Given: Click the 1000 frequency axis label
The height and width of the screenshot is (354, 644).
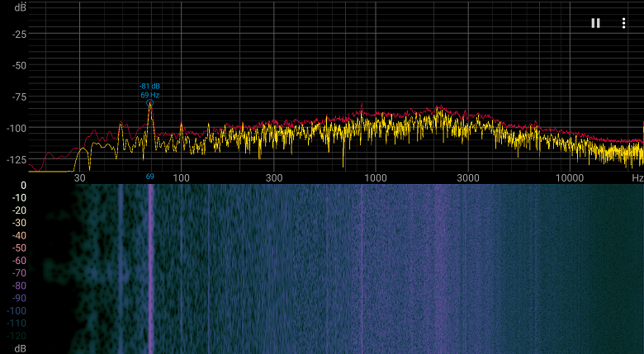Looking at the screenshot, I should [376, 177].
